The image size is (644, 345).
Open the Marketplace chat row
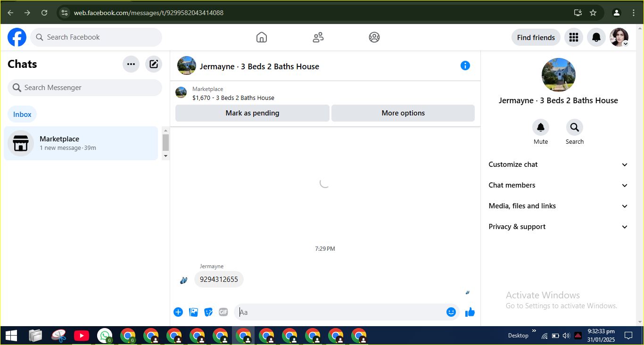coord(81,143)
